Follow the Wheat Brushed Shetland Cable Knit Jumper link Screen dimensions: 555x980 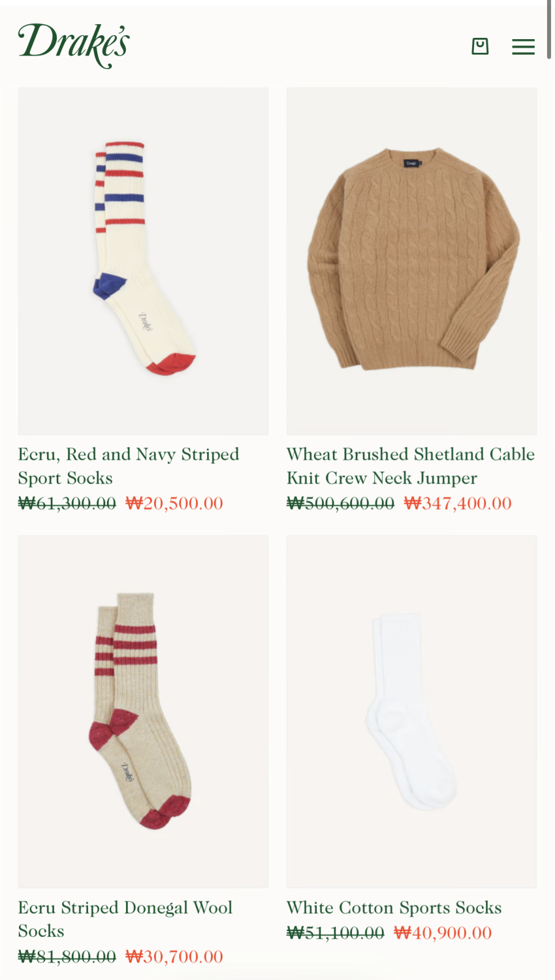tap(411, 466)
